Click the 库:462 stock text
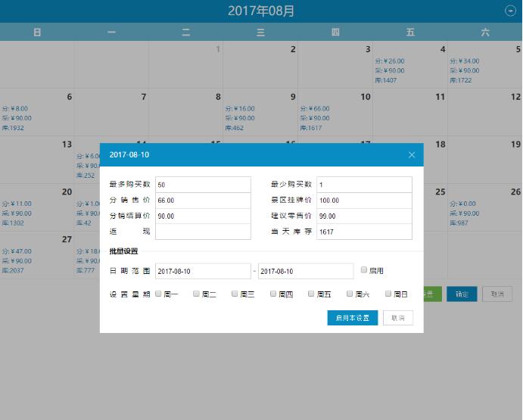The height and width of the screenshot is (420, 523). click(x=234, y=128)
